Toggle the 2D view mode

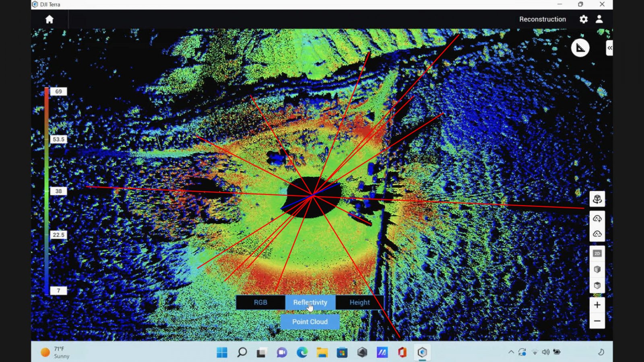point(597,253)
